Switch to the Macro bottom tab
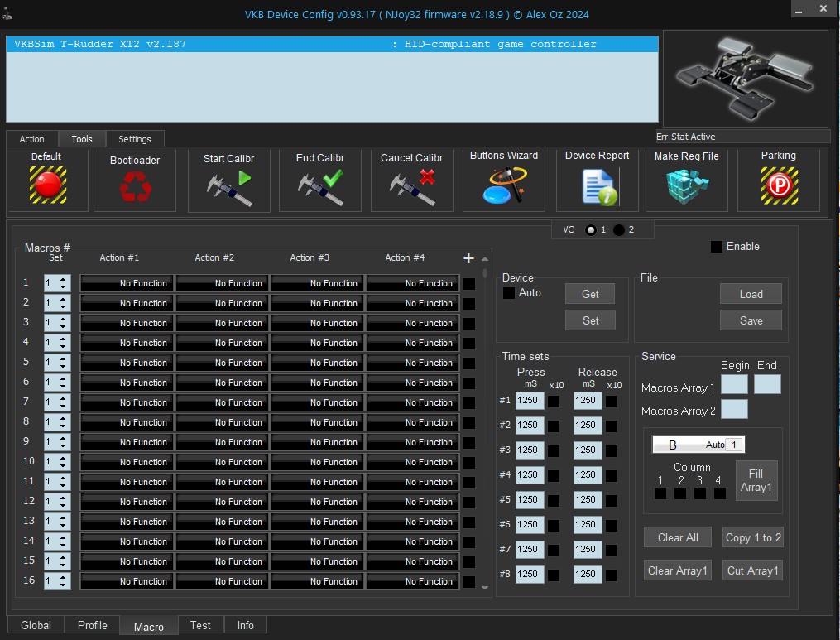 pos(148,627)
